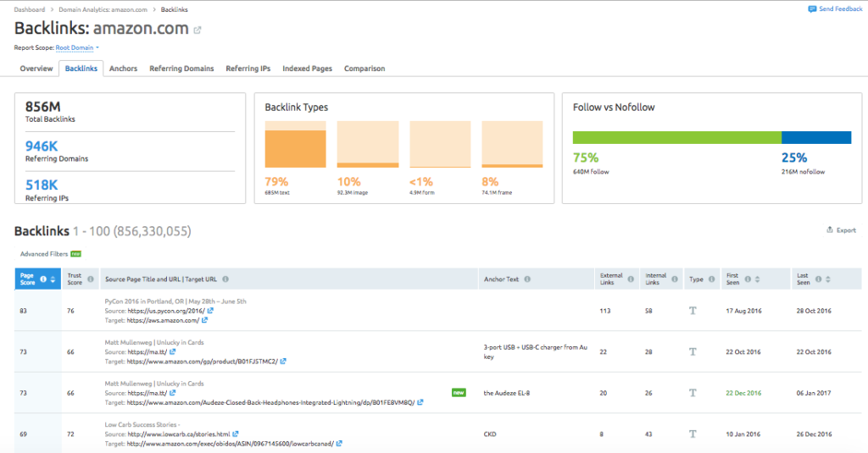Show info for Trust Score column
Screen dimensions: 868x453
click(x=90, y=279)
